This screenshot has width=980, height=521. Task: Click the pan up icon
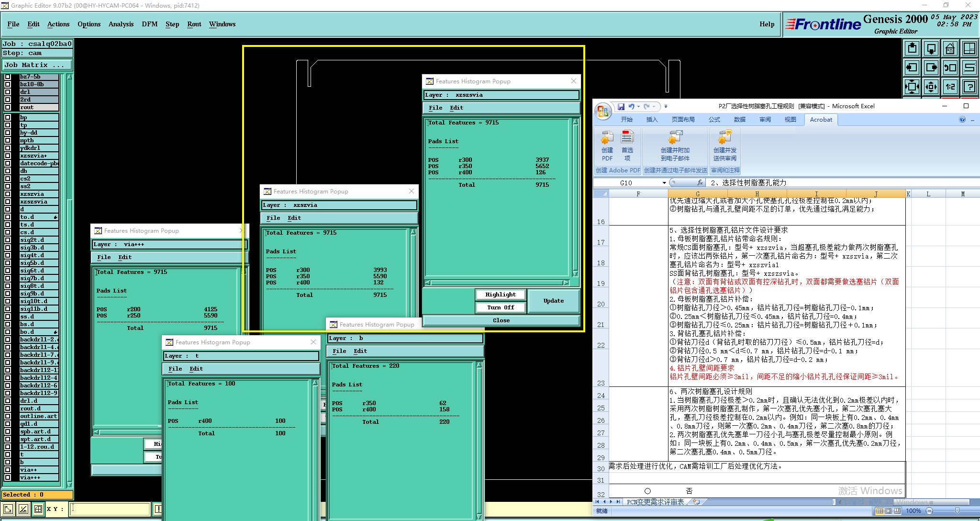point(912,48)
